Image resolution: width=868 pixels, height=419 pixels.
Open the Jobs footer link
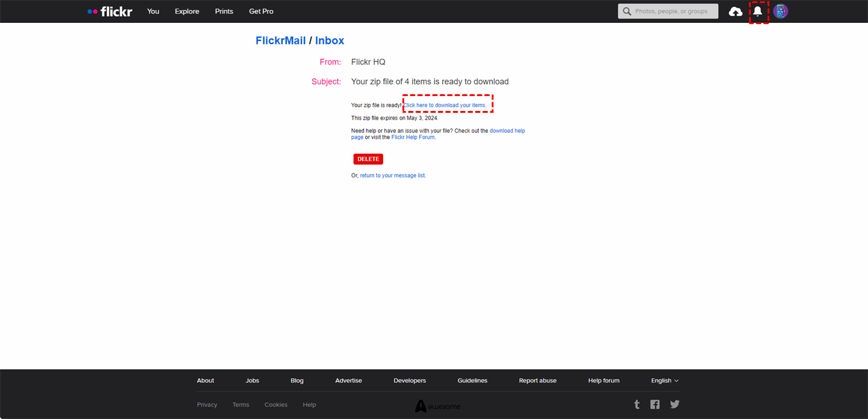coord(252,381)
